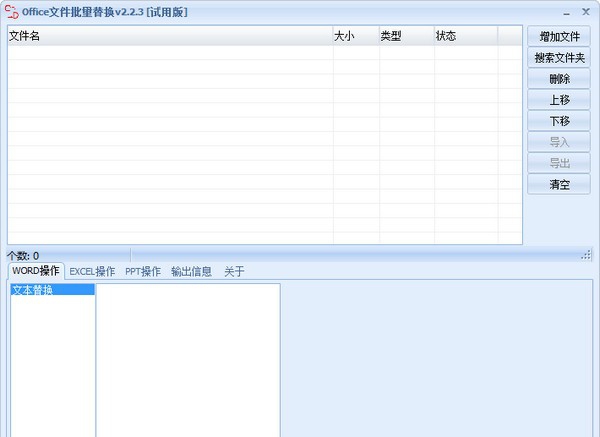Screen dimensions: 600x437
Task: Click the 删除 button
Action: [x=559, y=79]
